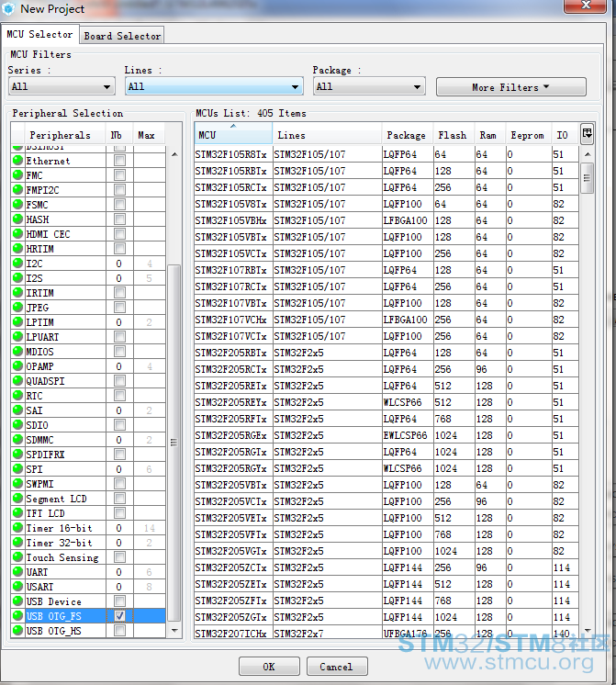
Task: Open the Package filter dropdown
Action: pos(369,86)
